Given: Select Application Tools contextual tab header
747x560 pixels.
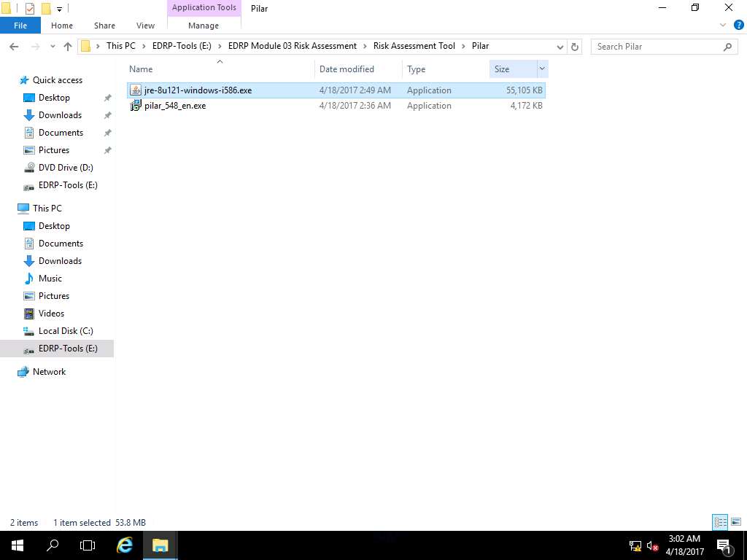Looking at the screenshot, I should click(204, 7).
